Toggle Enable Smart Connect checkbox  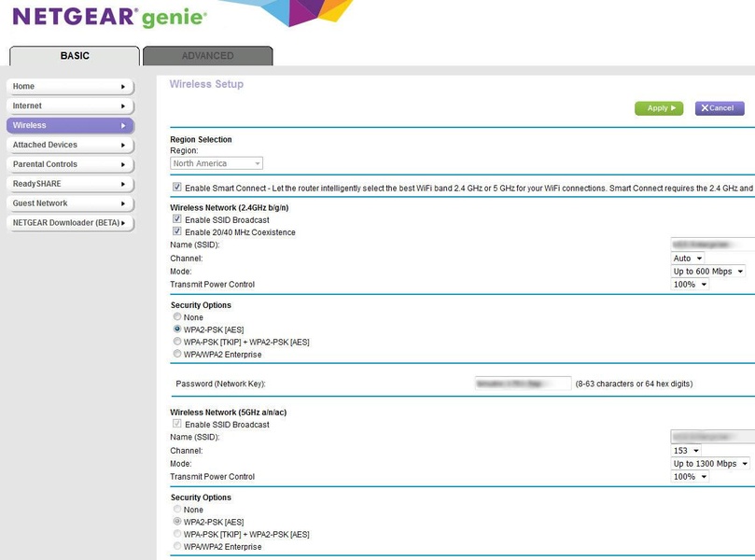(177, 187)
